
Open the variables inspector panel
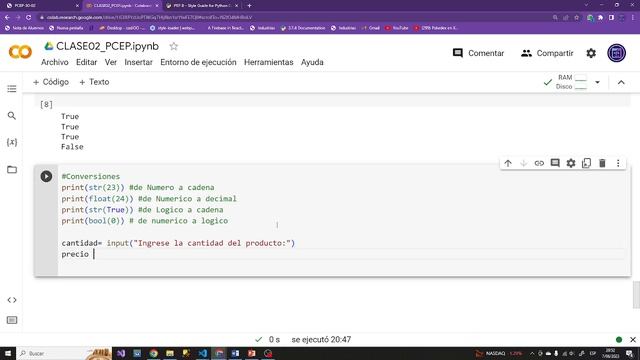click(12, 142)
